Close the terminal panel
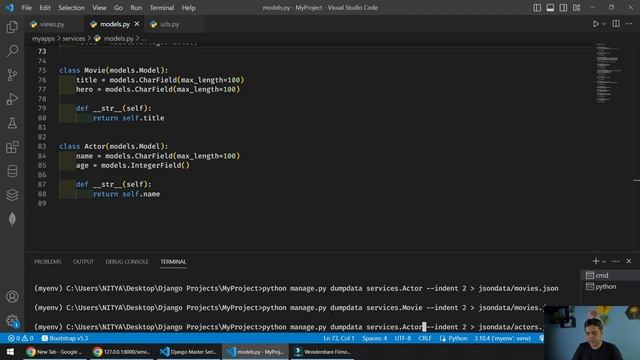Screen dimensions: 640x360 point(629,261)
